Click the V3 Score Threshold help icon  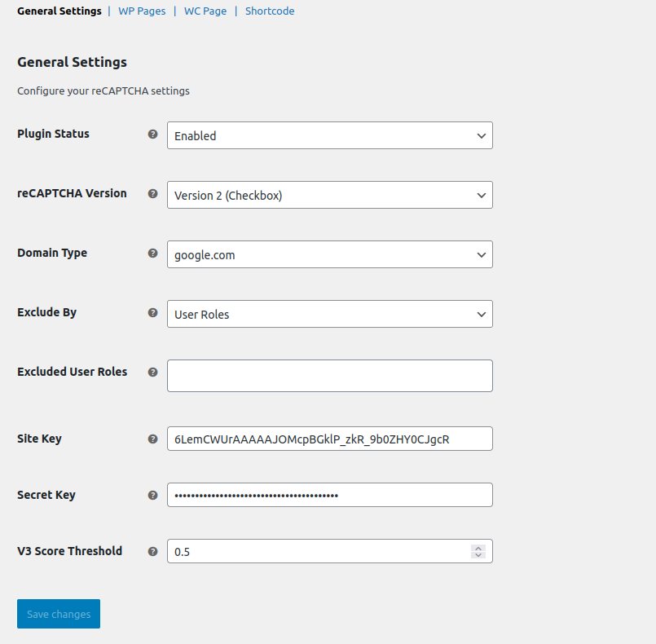click(152, 551)
